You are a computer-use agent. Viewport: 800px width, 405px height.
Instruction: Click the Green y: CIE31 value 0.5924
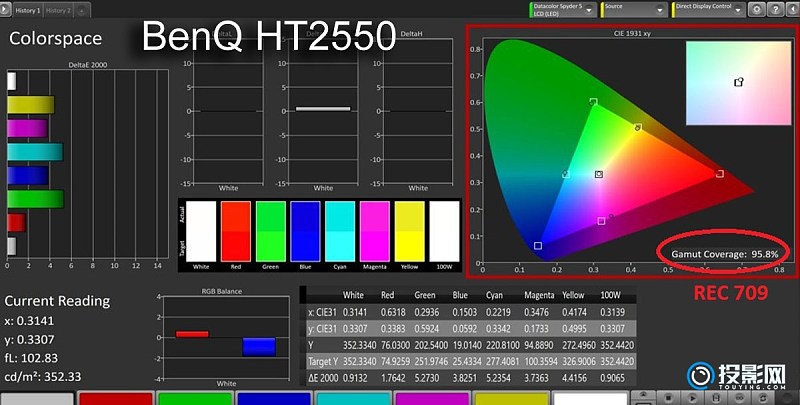[429, 329]
